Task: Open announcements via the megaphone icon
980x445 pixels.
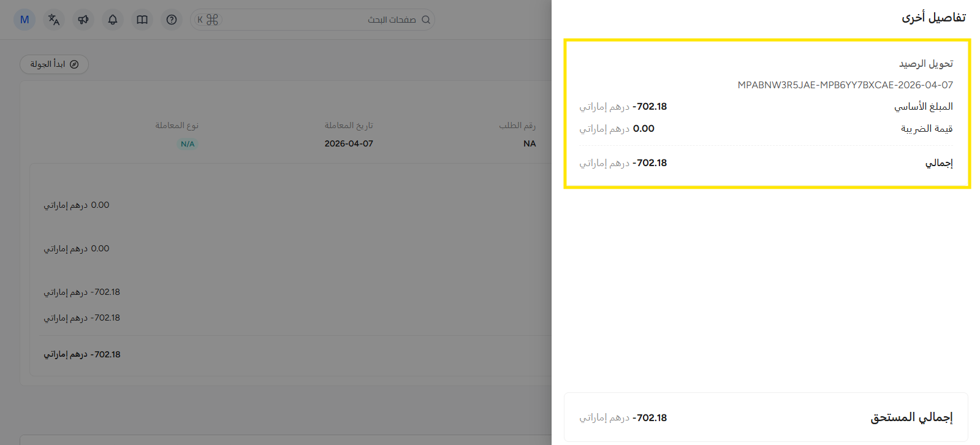Action: coord(83,20)
